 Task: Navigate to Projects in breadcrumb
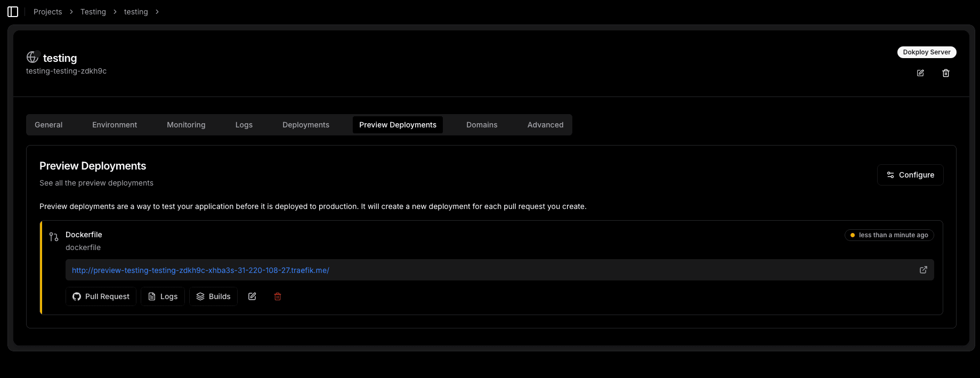point(47,12)
